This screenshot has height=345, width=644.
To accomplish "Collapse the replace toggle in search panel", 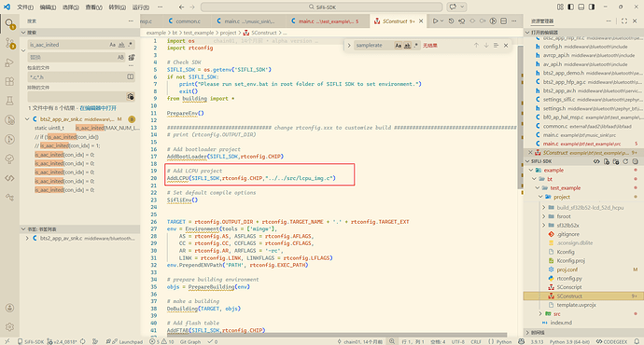I will click(x=23, y=51).
